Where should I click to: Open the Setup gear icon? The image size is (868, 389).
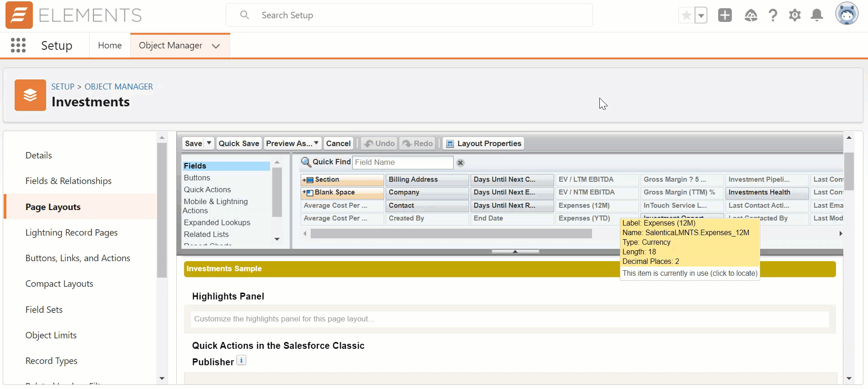794,16
